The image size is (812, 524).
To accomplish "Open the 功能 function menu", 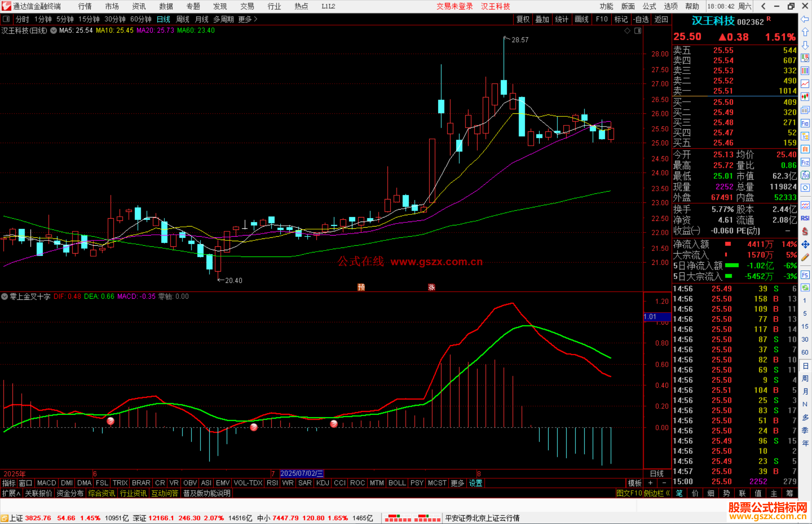I will tap(606, 6).
